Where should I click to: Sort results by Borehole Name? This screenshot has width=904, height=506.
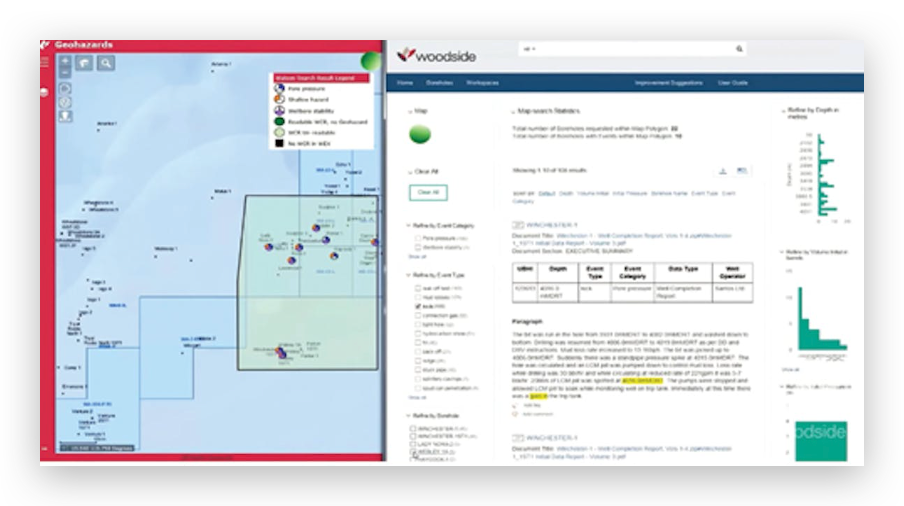click(669, 194)
